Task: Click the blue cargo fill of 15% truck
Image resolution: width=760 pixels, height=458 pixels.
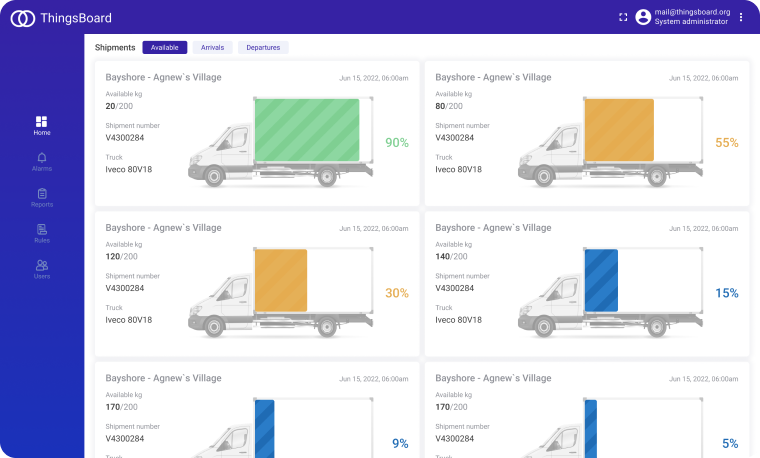Action: coord(601,280)
